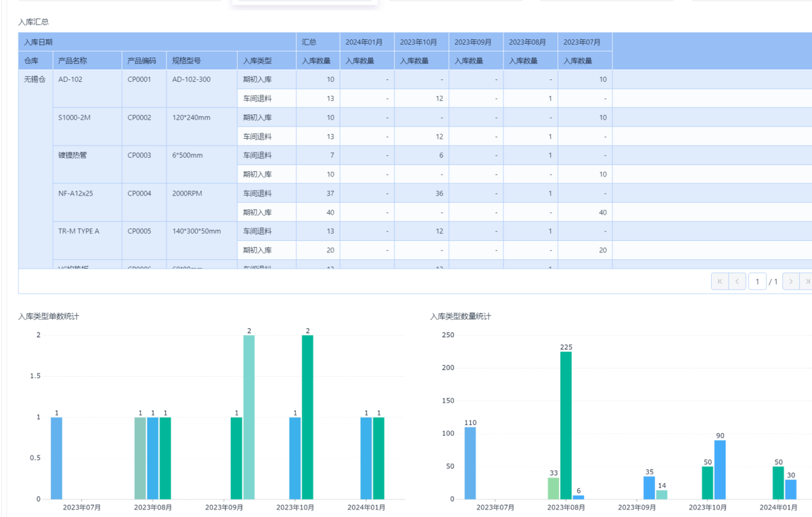Click the blue bar labeled 35
Viewport: 812px width, 517px height.
(649, 488)
